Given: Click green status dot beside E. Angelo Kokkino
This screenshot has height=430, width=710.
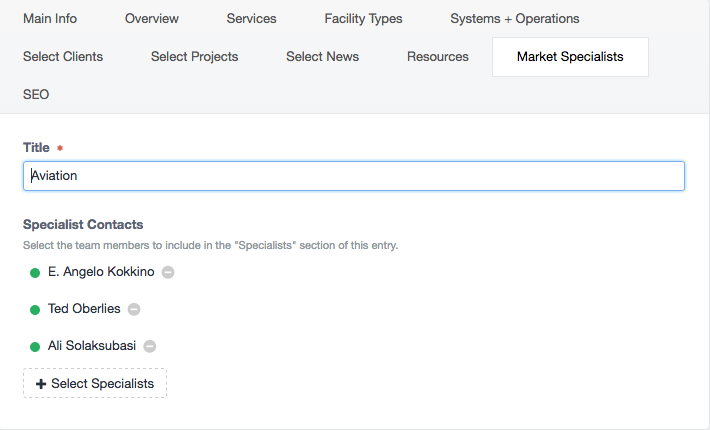Looking at the screenshot, I should (35, 273).
